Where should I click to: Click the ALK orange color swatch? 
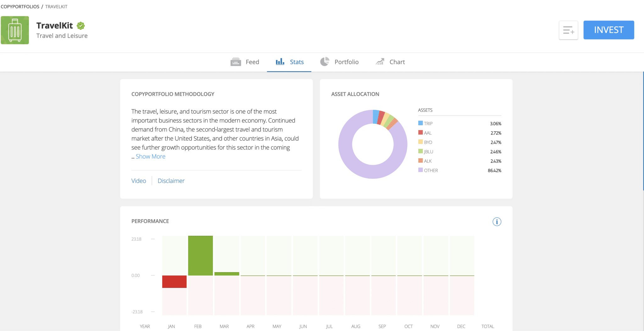pyautogui.click(x=420, y=161)
